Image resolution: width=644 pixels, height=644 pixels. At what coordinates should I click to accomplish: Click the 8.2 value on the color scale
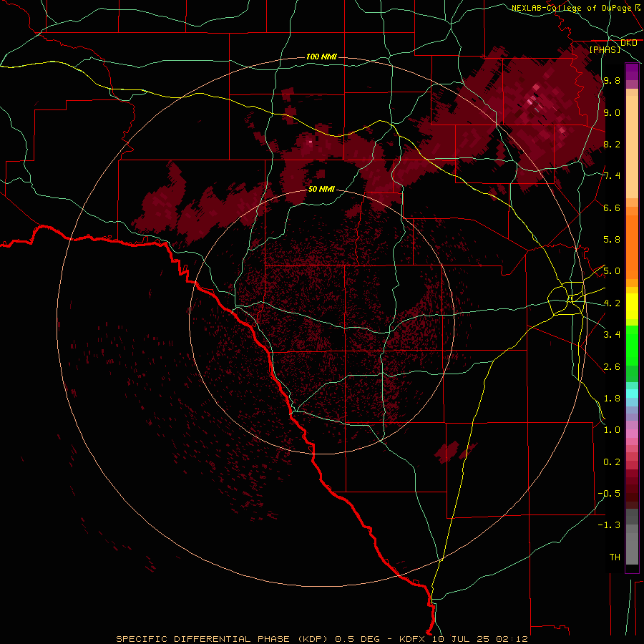612,144
